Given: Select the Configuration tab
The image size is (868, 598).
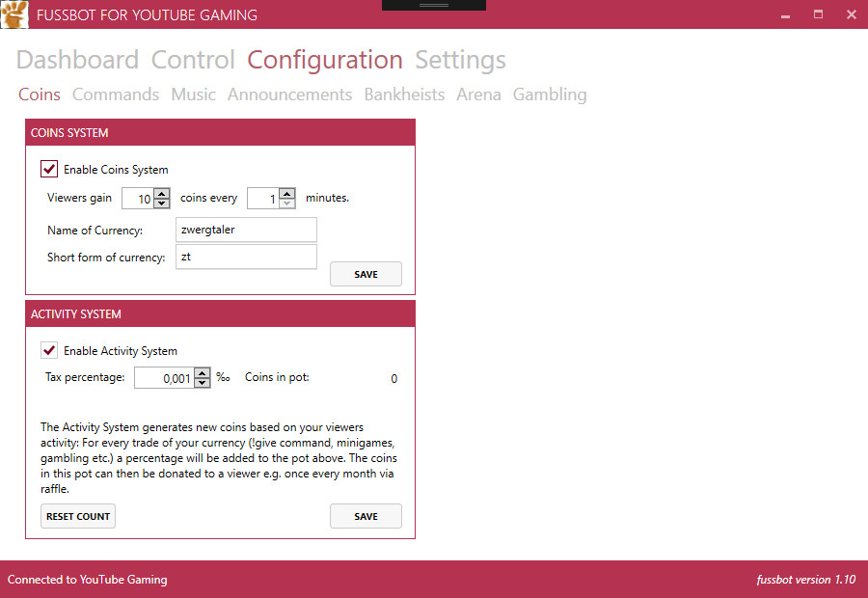Looking at the screenshot, I should (325, 60).
